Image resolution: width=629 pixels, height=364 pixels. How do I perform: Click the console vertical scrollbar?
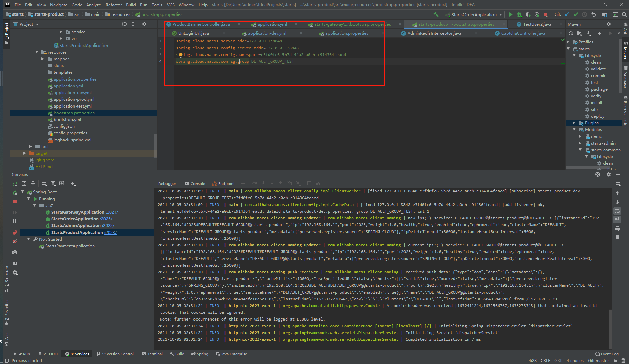point(610,329)
